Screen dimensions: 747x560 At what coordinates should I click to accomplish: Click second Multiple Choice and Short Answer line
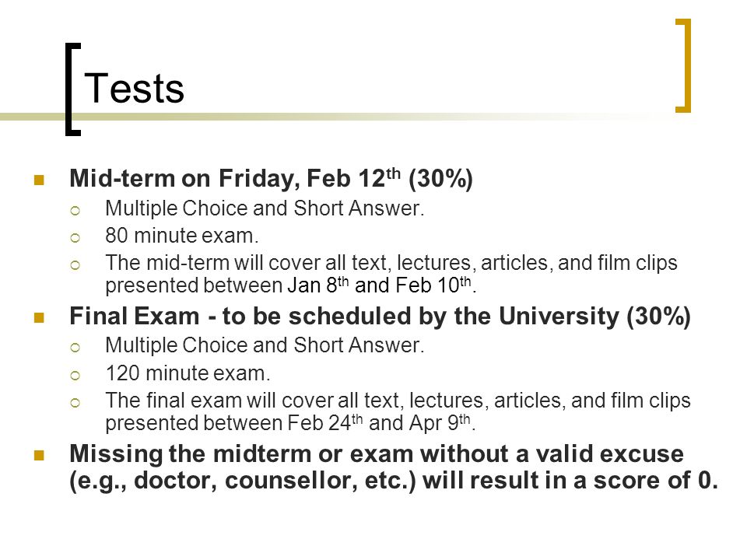[265, 345]
